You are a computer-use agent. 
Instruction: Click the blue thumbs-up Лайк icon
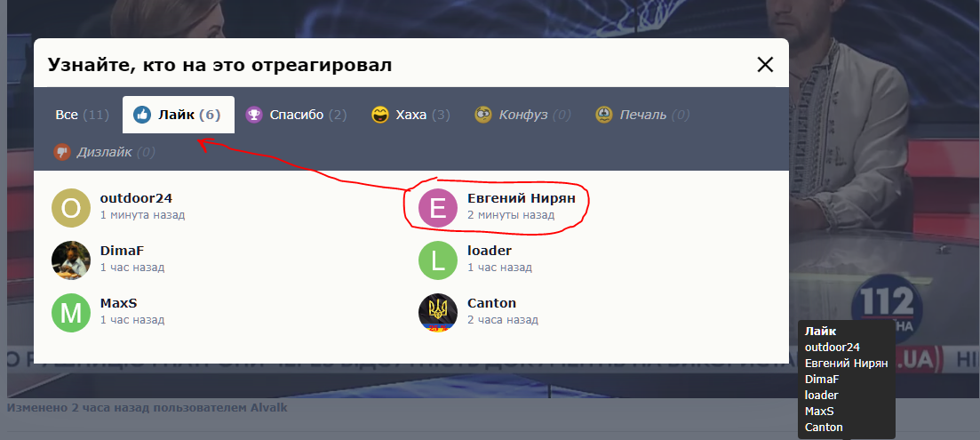point(142,115)
